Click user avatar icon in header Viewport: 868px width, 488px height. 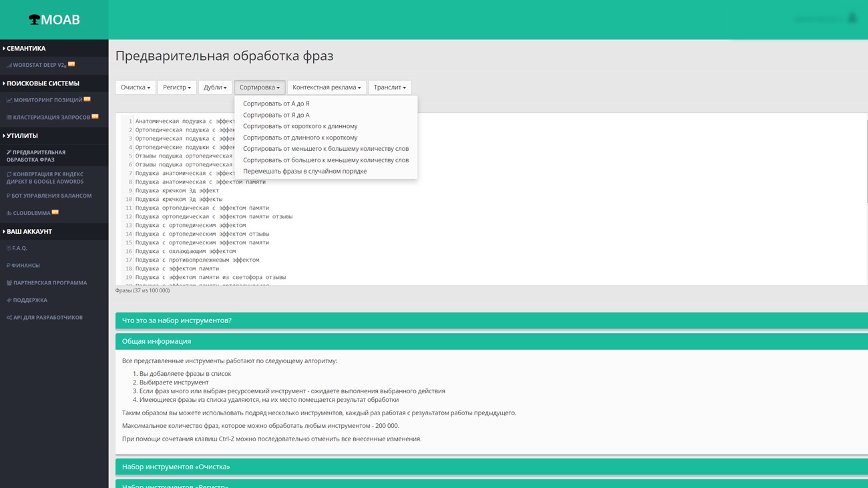point(851,19)
